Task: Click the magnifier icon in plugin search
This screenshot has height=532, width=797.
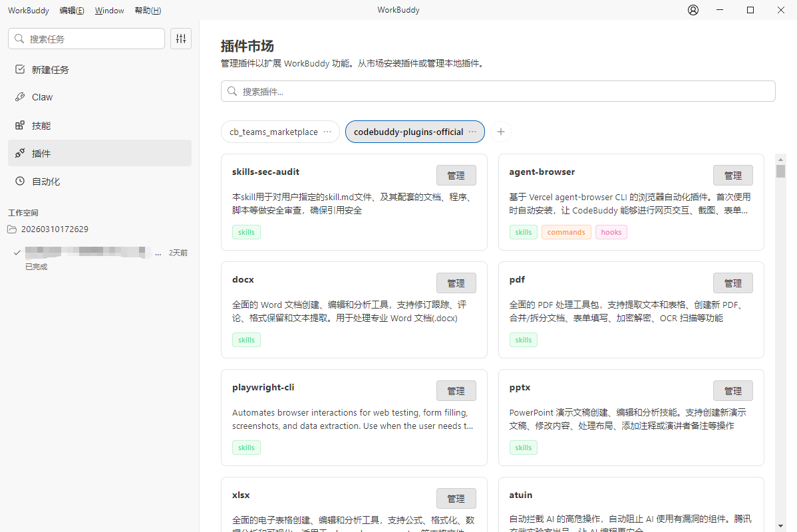Action: pos(232,91)
